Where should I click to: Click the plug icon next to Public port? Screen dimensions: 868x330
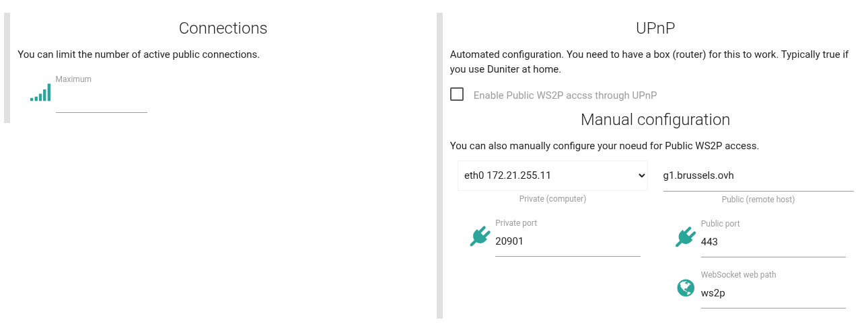[685, 237]
